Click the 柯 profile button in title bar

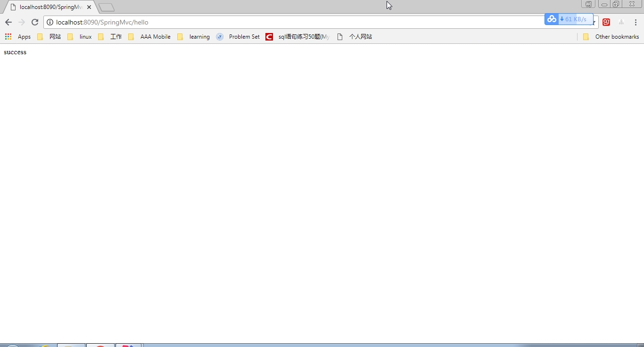click(x=588, y=4)
